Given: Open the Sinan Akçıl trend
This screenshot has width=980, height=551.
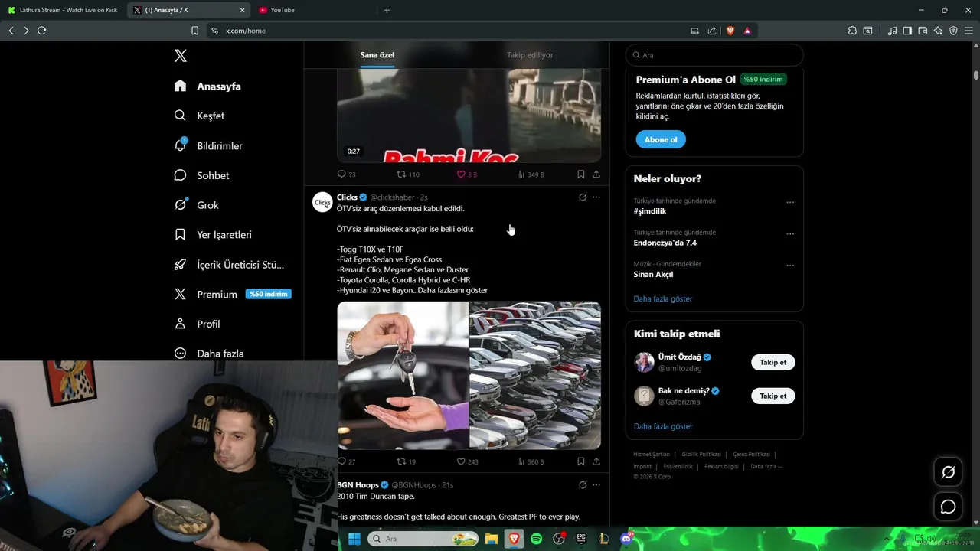Looking at the screenshot, I should 653,274.
